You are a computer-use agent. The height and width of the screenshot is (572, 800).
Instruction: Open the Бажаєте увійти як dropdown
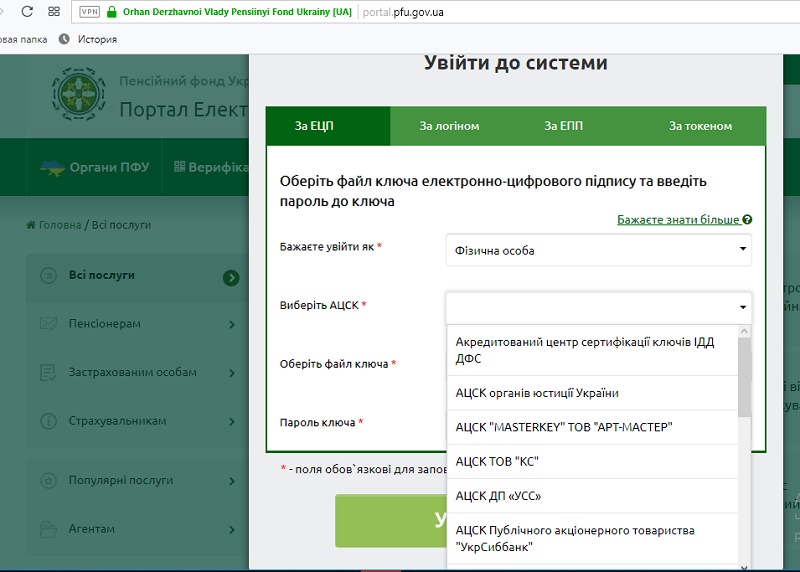[x=598, y=250]
